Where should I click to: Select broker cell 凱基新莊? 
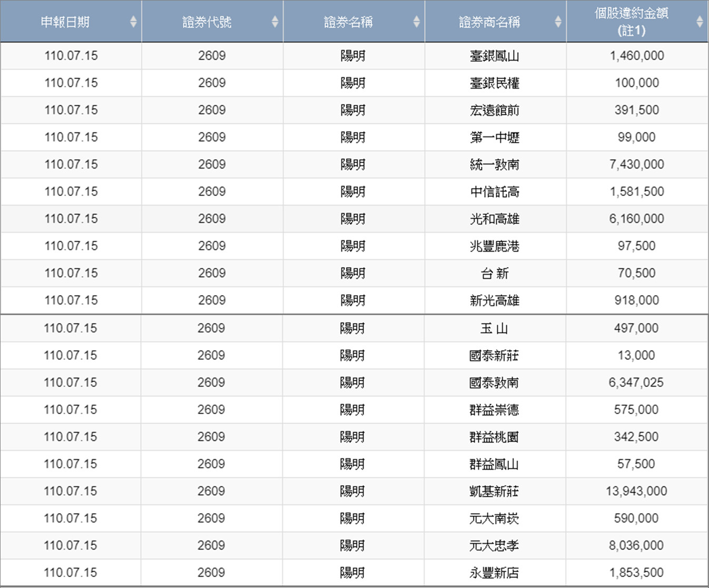[494, 491]
